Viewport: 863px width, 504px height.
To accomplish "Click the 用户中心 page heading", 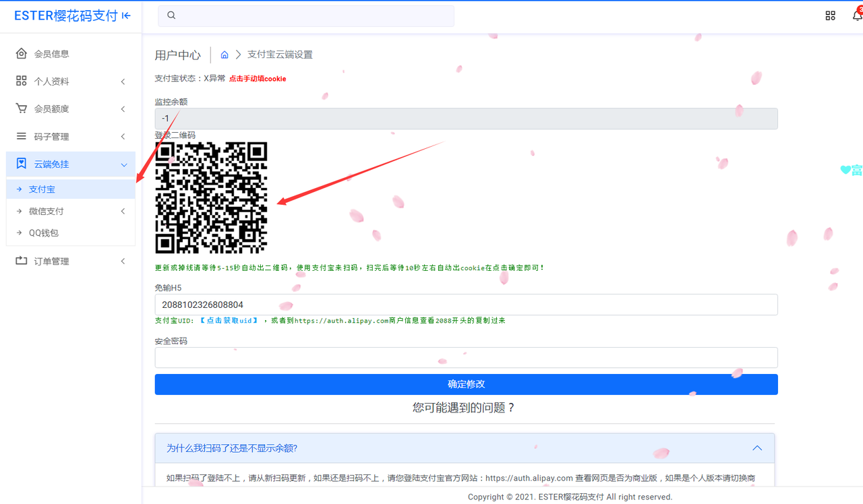I will click(x=178, y=55).
